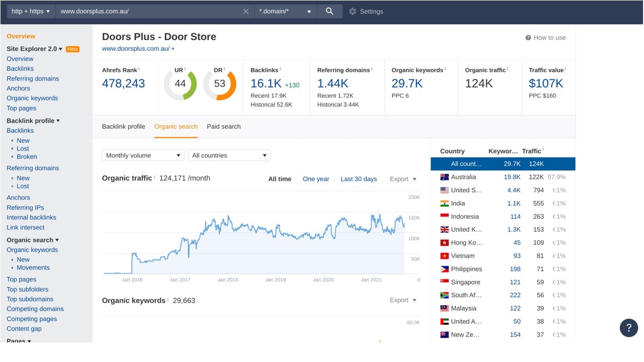This screenshot has width=644, height=362.
Task: Select All time chart range
Action: [x=280, y=179]
